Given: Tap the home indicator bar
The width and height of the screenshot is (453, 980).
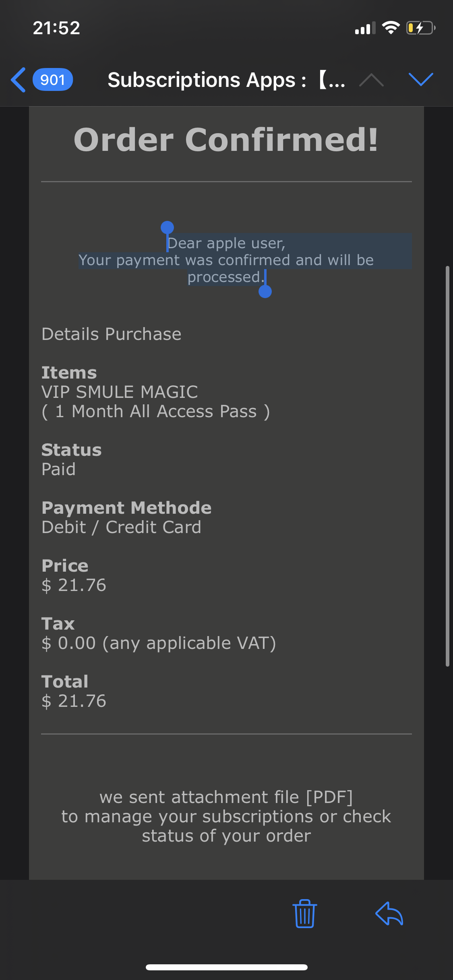Looking at the screenshot, I should point(226,967).
